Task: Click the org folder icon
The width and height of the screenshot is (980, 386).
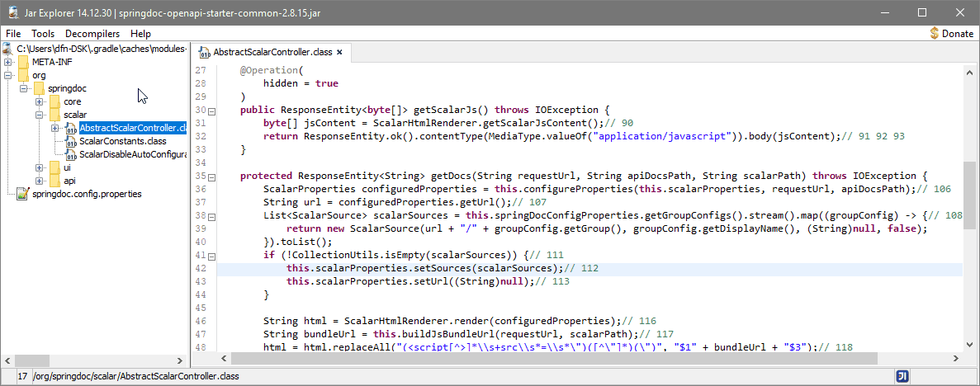Action: pos(23,75)
